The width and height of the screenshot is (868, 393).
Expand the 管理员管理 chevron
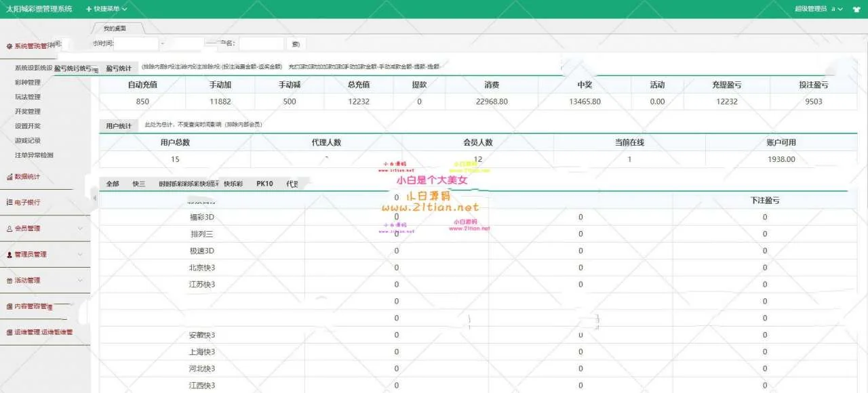click(80, 255)
